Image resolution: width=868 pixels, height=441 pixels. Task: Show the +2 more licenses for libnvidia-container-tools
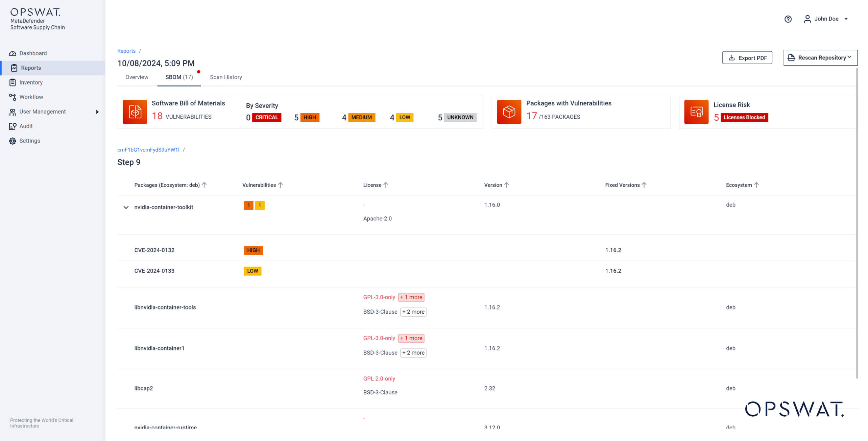tap(413, 312)
